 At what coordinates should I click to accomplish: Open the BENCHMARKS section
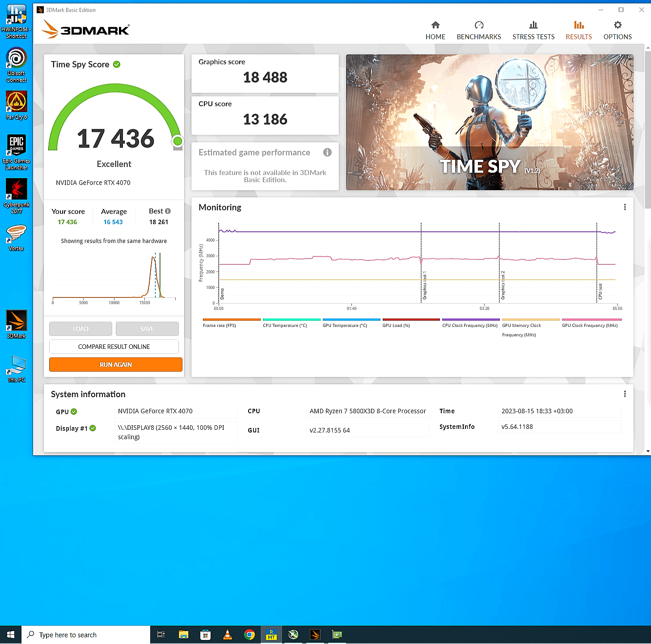(479, 30)
